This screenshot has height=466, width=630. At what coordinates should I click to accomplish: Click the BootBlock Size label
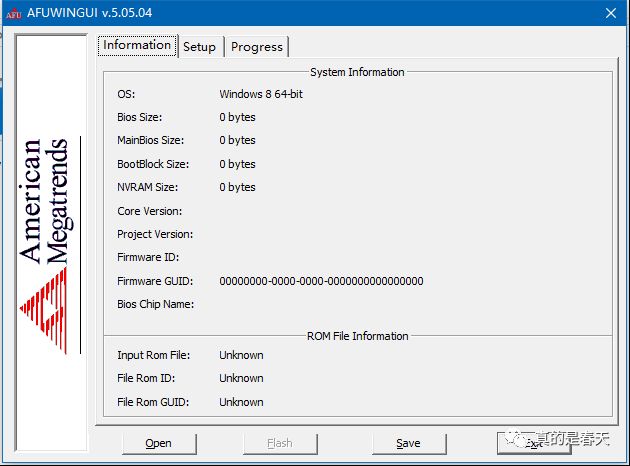pos(153,164)
